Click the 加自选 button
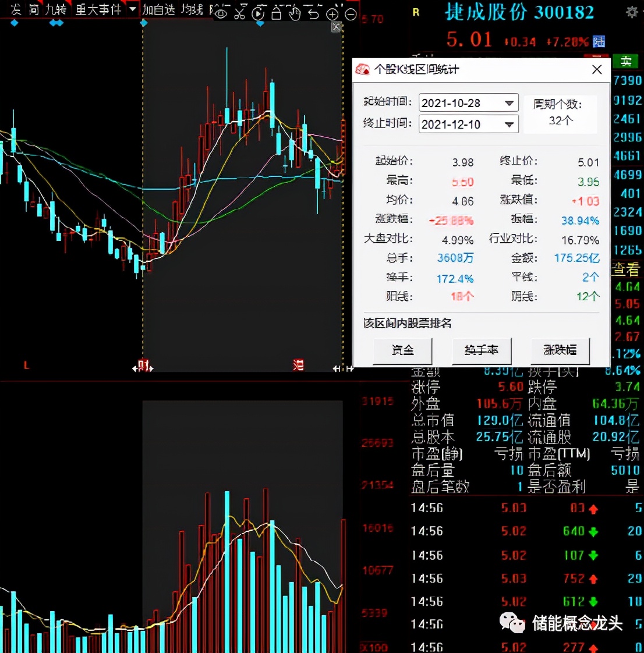 click(158, 9)
